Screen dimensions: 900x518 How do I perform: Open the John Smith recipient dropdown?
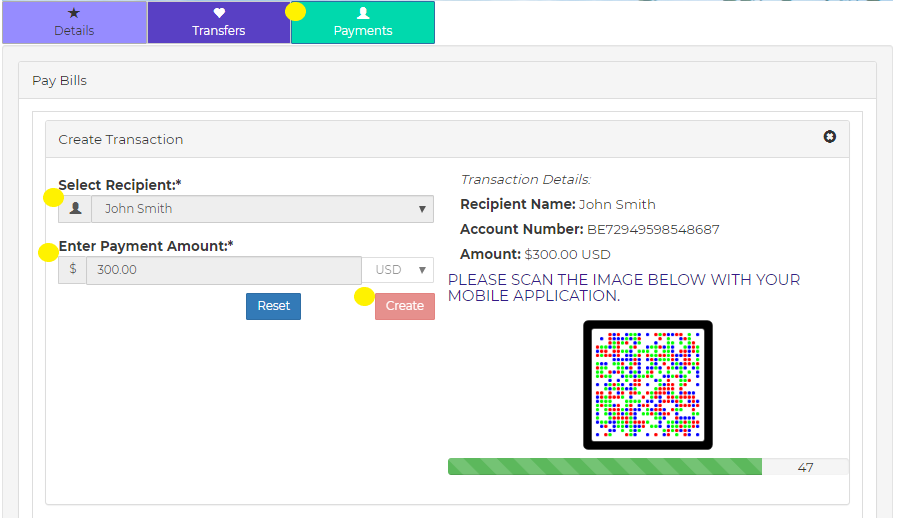click(262, 208)
